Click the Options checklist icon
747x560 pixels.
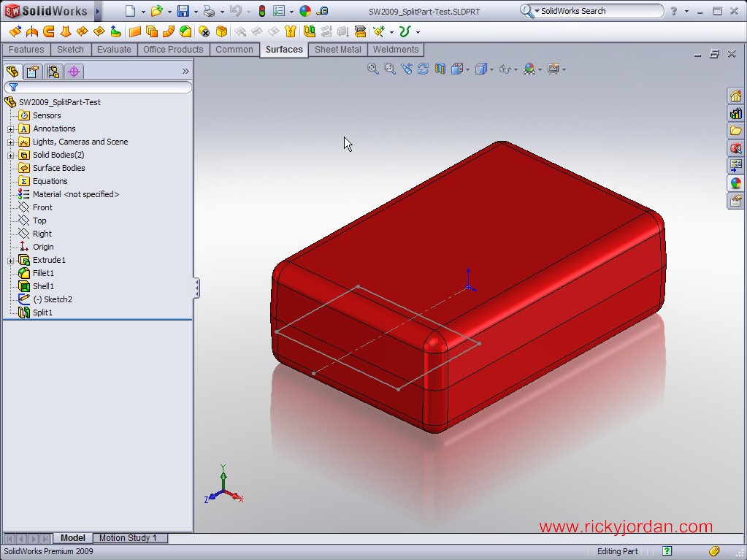[x=279, y=11]
